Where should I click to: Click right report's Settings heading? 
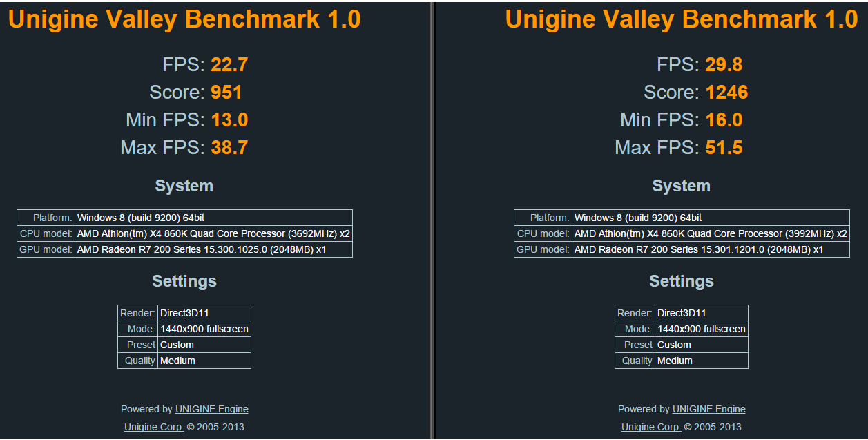(x=682, y=281)
